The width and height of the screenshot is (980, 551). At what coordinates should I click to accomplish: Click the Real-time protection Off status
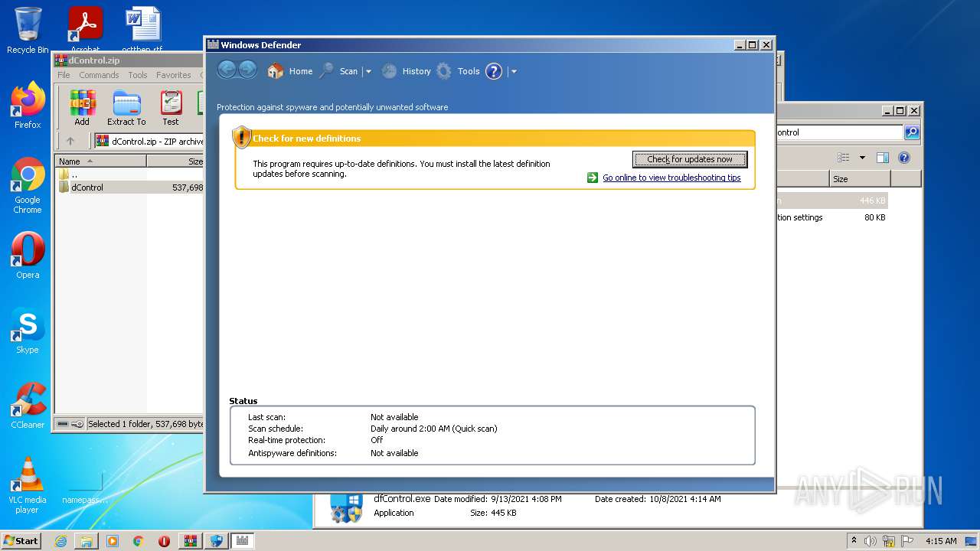377,440
